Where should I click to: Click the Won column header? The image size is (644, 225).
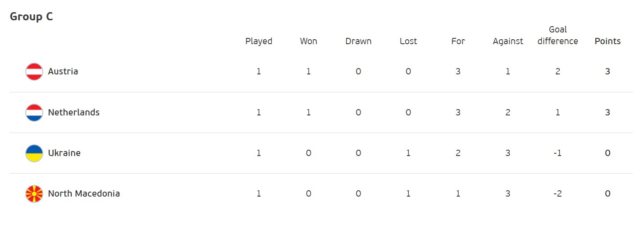pos(309,41)
